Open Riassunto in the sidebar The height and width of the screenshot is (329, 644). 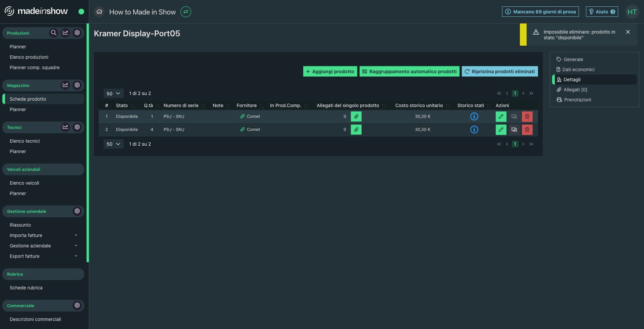click(x=20, y=225)
